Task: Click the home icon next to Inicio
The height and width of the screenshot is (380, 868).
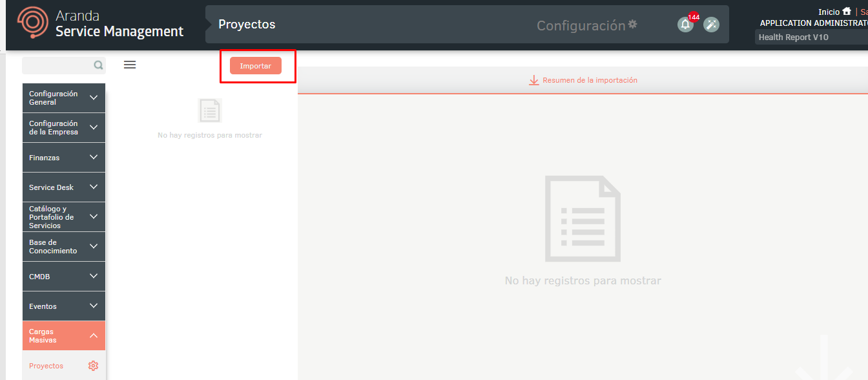Action: coord(847,11)
